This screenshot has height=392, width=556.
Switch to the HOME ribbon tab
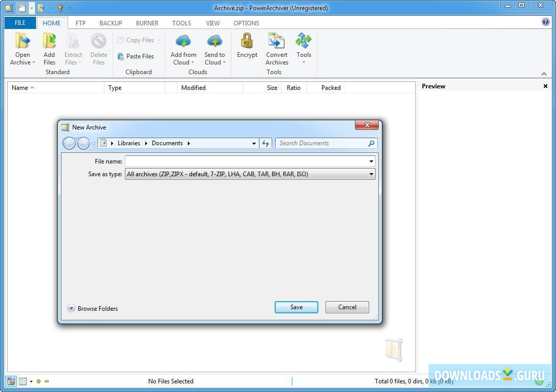(51, 23)
